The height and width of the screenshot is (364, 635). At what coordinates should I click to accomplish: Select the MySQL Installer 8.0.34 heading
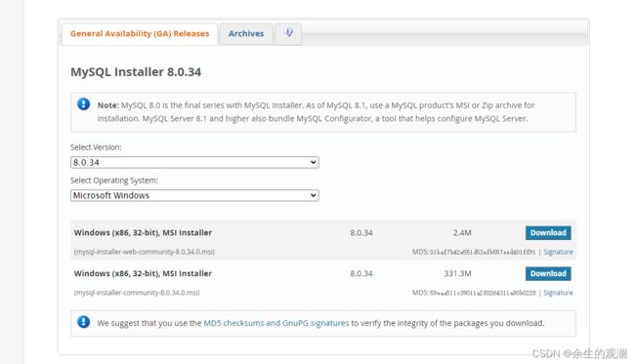[x=136, y=72]
